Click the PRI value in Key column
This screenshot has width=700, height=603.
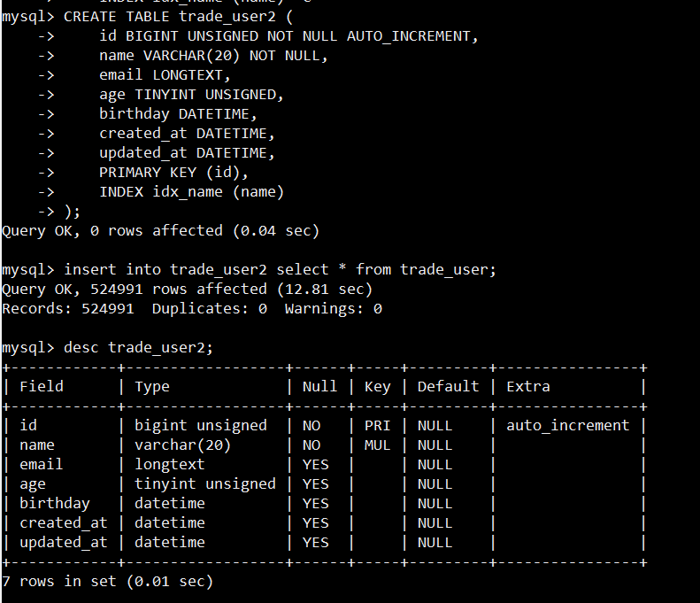click(x=377, y=425)
